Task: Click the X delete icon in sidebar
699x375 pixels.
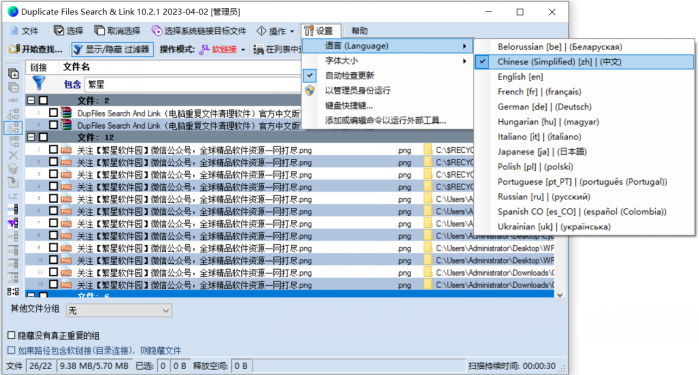Action: coord(13,155)
